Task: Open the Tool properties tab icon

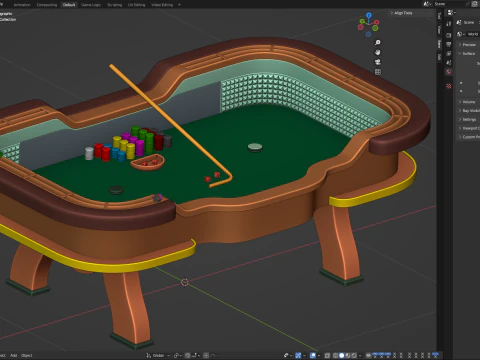Action: 449,23
